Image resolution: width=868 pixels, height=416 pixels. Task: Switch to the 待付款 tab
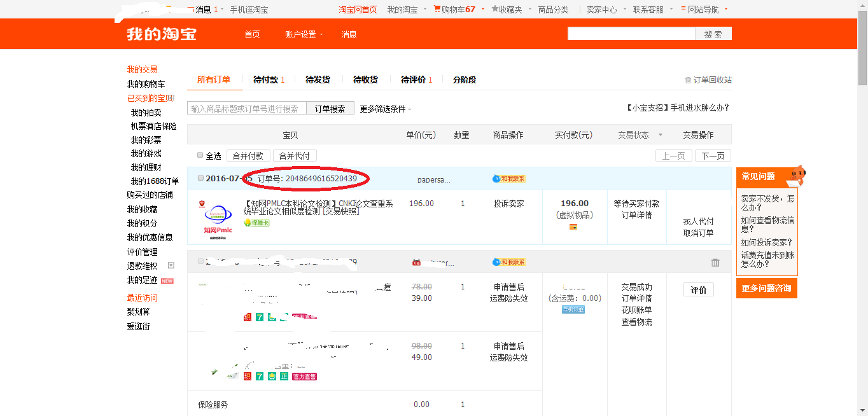pyautogui.click(x=269, y=80)
